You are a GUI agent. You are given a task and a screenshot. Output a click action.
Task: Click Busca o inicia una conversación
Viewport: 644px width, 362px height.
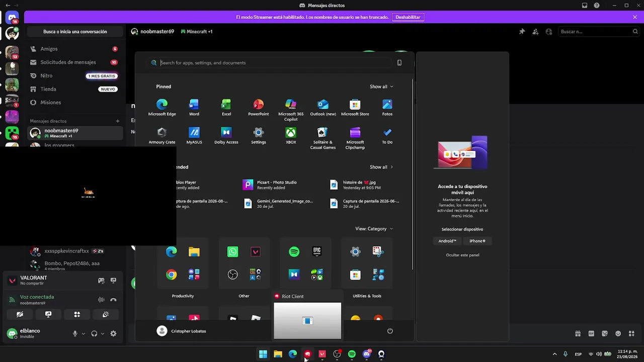(x=75, y=32)
